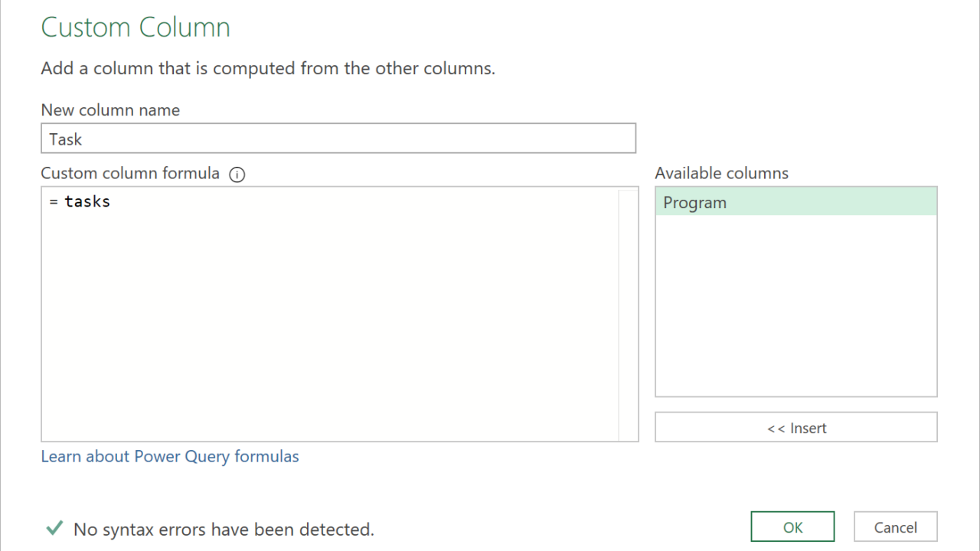Dismiss the dialog with Cancel
This screenshot has width=980, height=551.
[895, 527]
